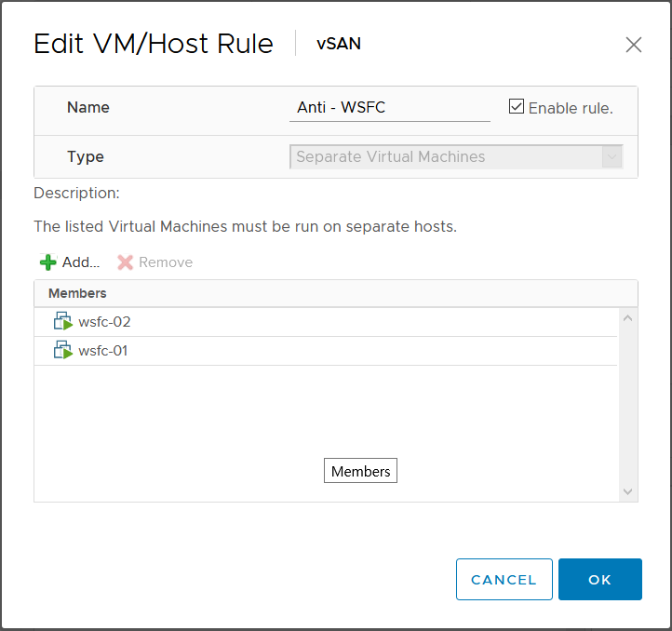Click the Remove text link

[166, 262]
